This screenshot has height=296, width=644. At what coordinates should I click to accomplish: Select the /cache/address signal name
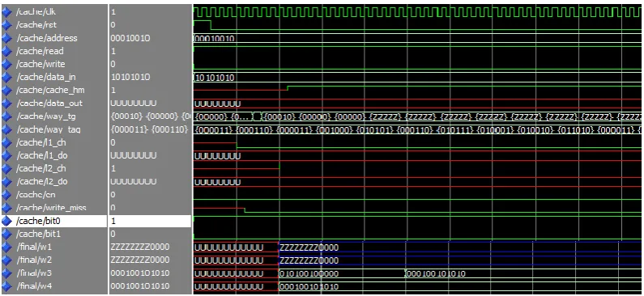[x=46, y=38]
